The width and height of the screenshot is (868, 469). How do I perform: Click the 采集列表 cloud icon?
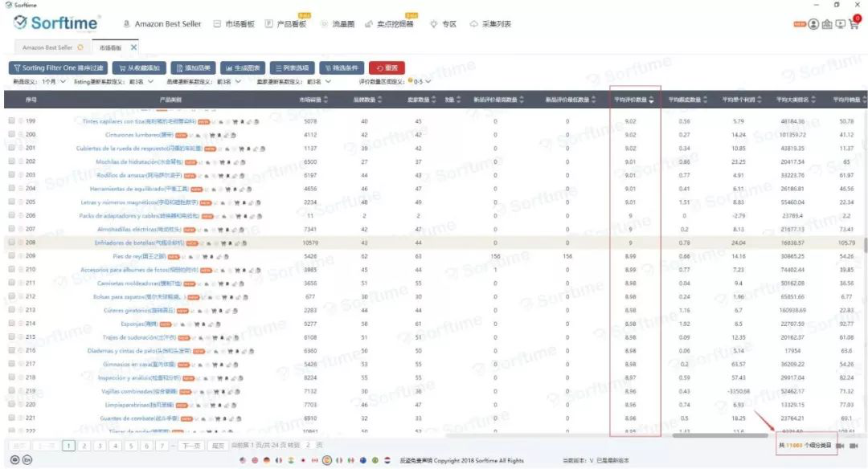473,24
